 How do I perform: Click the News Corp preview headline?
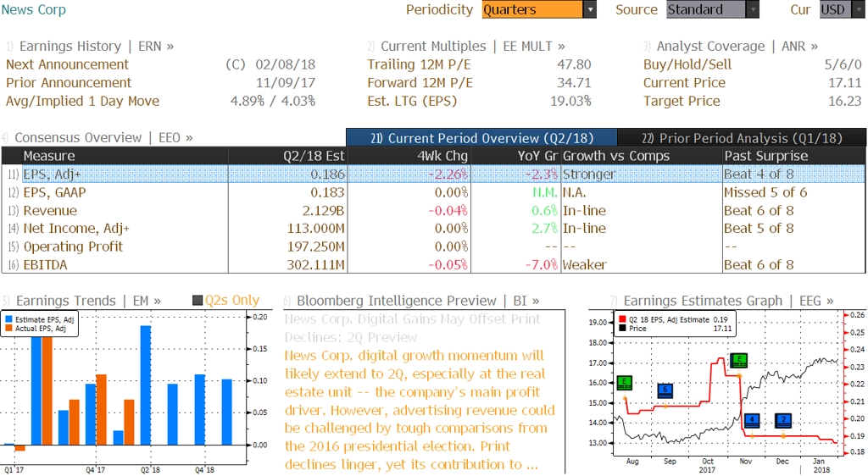point(413,328)
